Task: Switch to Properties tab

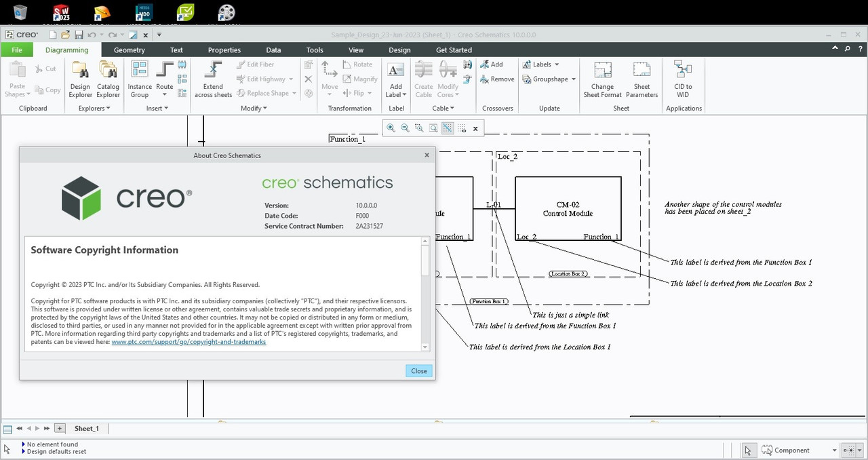Action: 224,50
